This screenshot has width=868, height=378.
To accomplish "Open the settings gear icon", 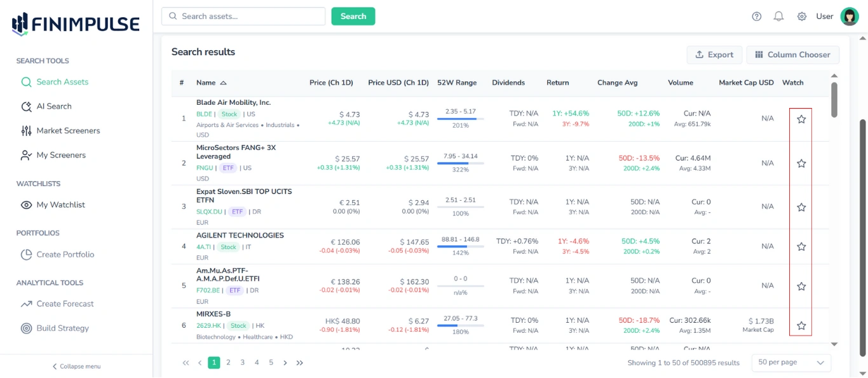I will pyautogui.click(x=801, y=17).
